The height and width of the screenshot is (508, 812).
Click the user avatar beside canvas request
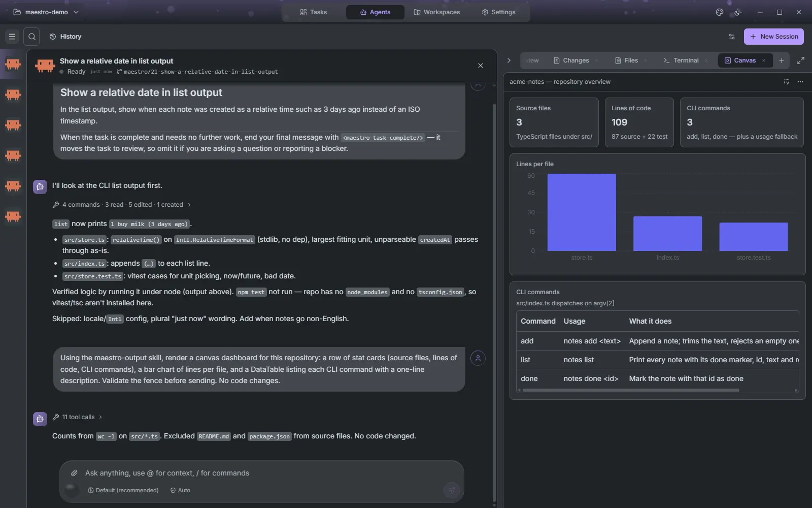click(x=478, y=358)
